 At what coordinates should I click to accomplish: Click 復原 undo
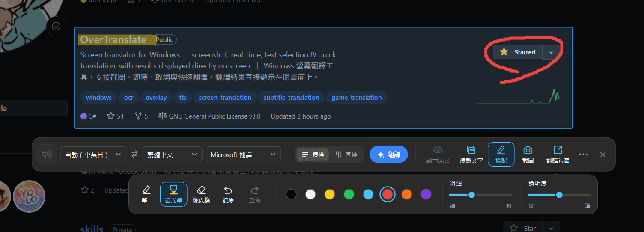coord(228,194)
